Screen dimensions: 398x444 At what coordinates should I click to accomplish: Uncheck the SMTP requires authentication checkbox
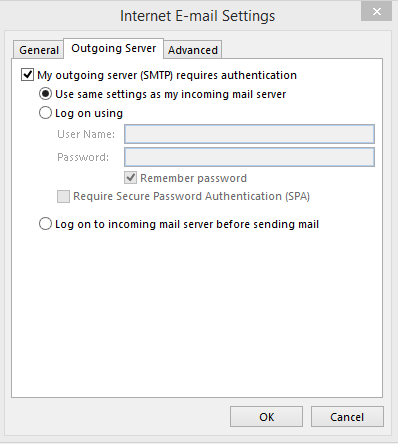point(27,75)
